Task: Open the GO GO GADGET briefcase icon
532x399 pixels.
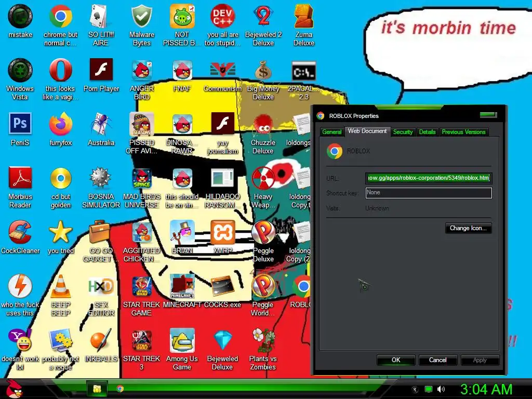Action: (99, 232)
